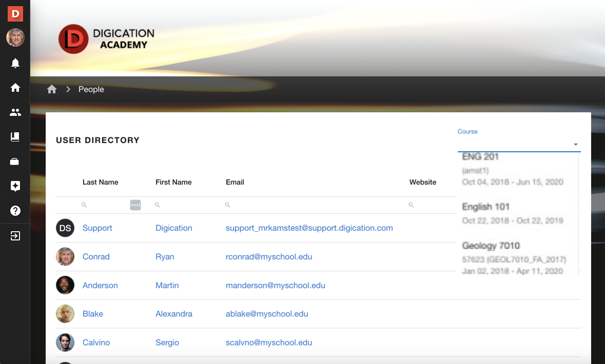Open the Support last name link
The image size is (605, 364).
(97, 228)
